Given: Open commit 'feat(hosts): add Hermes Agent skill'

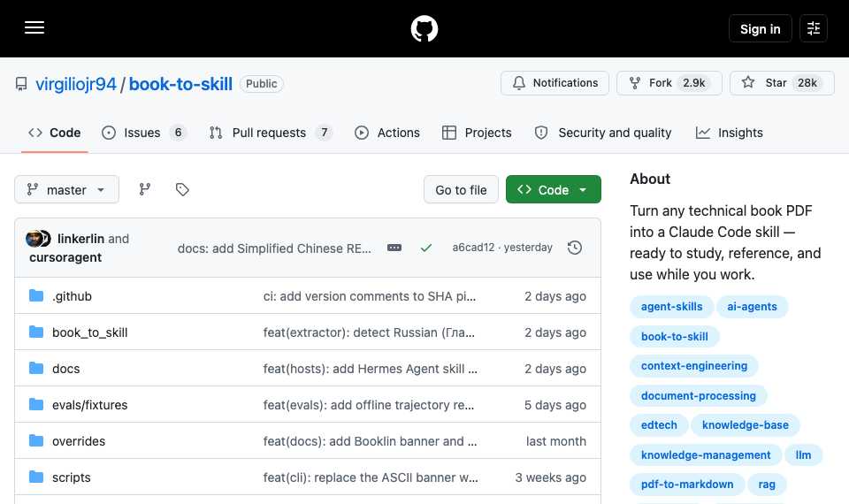Looking at the screenshot, I should pos(371,369).
